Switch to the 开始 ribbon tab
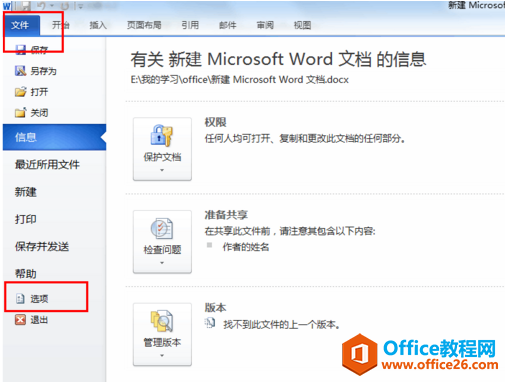 click(x=61, y=25)
